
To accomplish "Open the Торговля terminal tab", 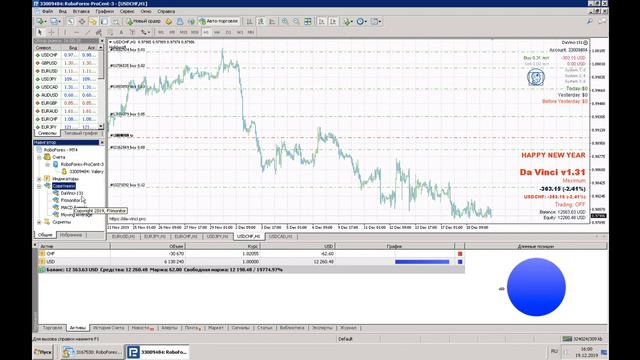I will point(52,328).
